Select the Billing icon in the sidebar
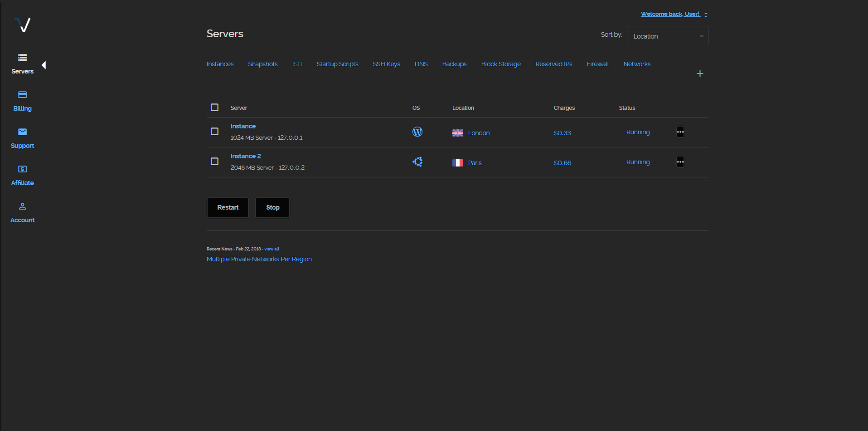Image resolution: width=868 pixels, height=431 pixels. tap(22, 94)
